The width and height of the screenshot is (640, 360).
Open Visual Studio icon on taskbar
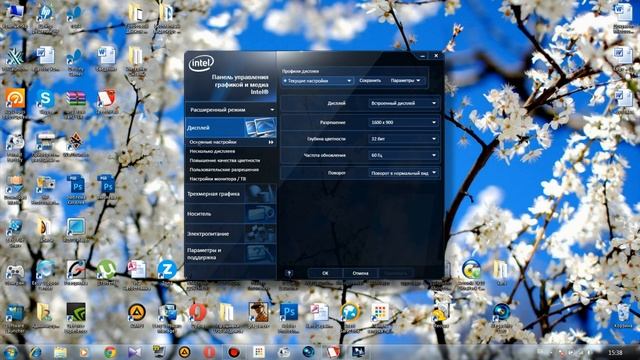[134, 352]
